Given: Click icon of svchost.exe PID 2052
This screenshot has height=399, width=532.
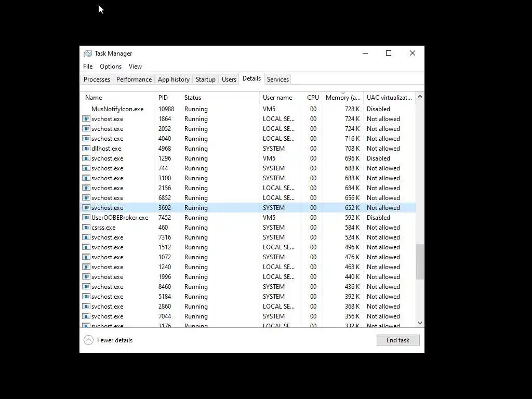Looking at the screenshot, I should coord(86,129).
